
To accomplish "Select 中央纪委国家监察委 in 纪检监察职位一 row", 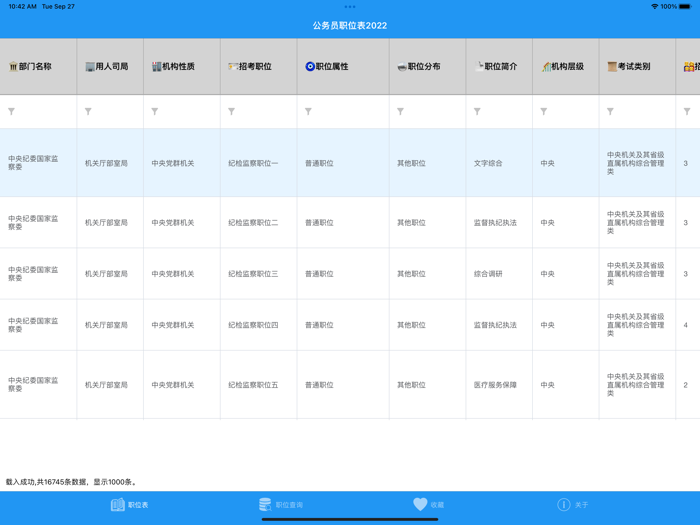I will coord(33,163).
